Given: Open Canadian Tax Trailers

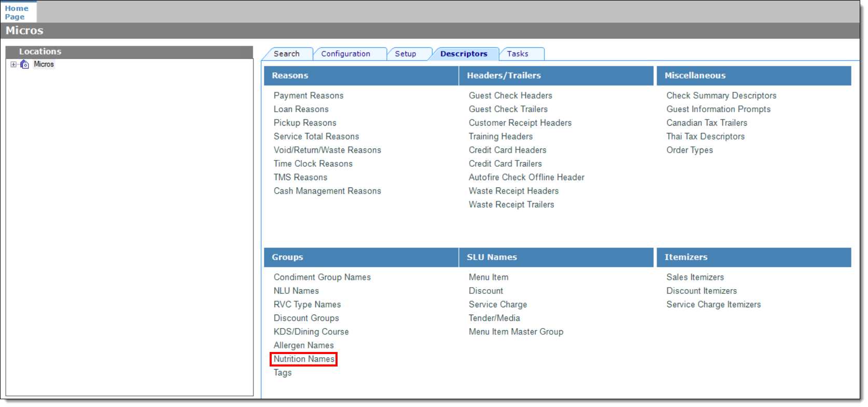Looking at the screenshot, I should click(707, 123).
